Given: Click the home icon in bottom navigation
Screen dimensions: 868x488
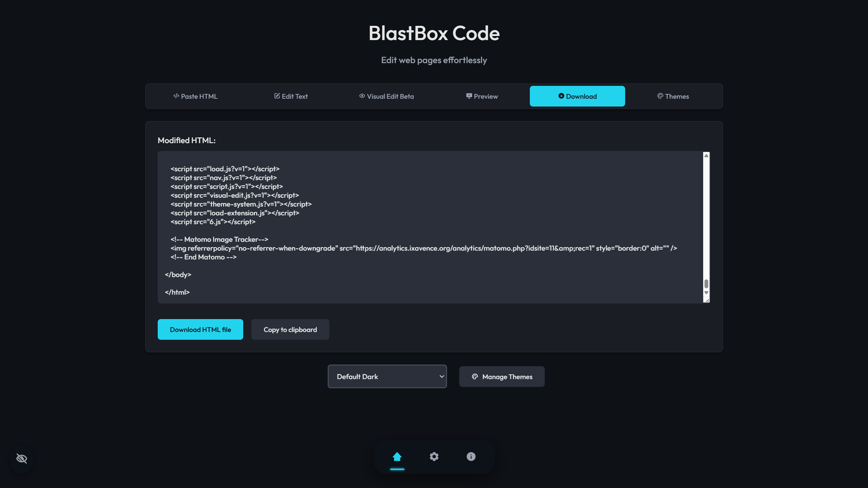Looking at the screenshot, I should (x=397, y=457).
